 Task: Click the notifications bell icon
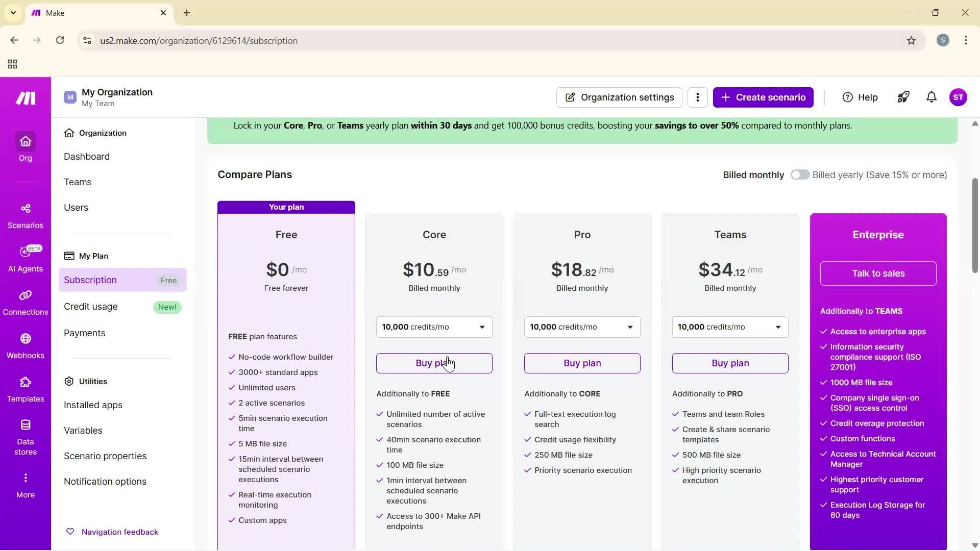(932, 97)
